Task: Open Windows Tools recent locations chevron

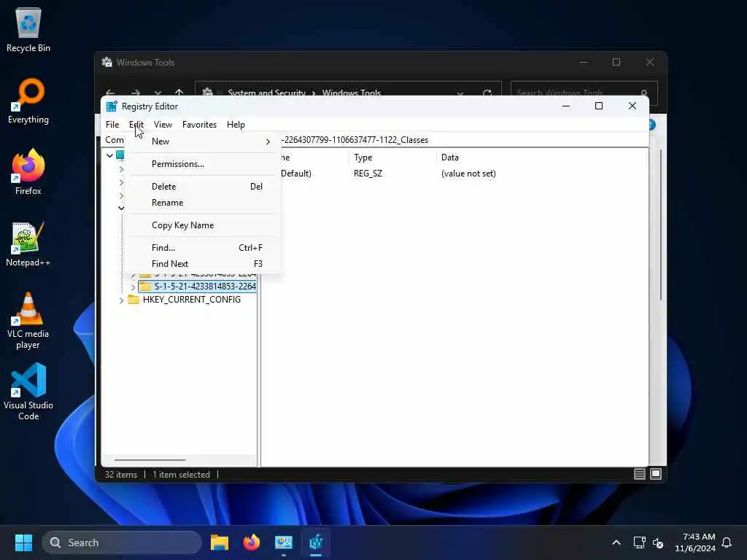Action: pos(158,93)
